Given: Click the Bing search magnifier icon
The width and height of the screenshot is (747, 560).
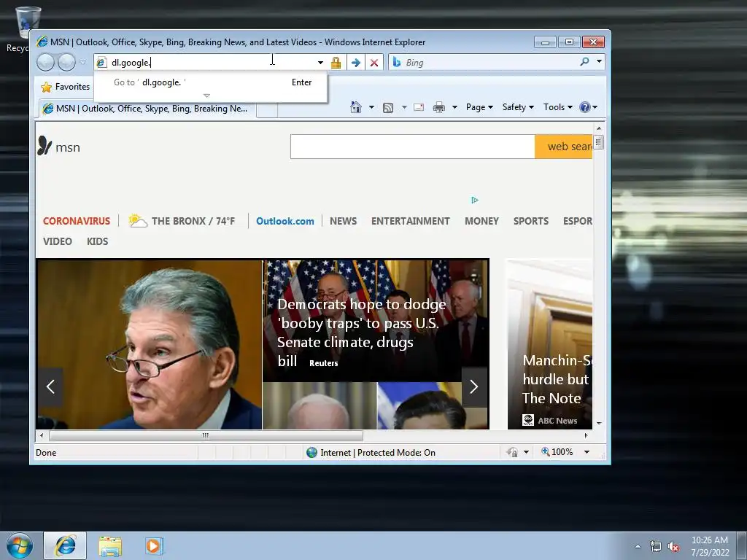Looking at the screenshot, I should click(584, 61).
